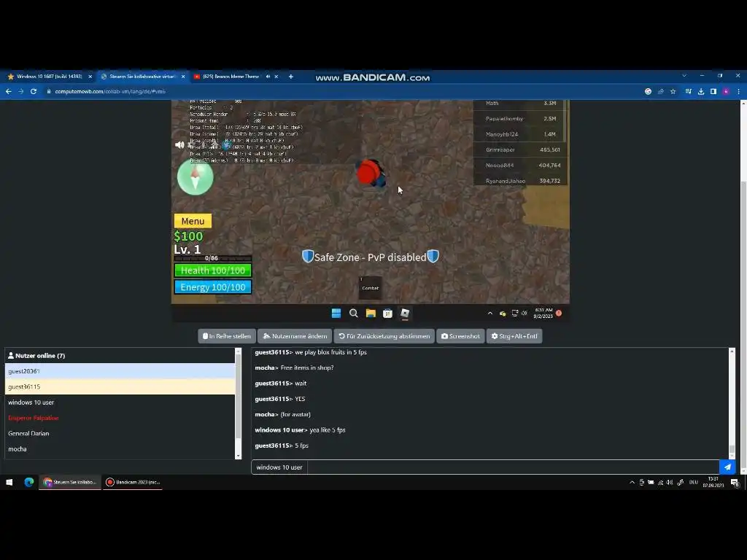Open host notification center icon
Screen dimensions: 747x560
(735, 483)
